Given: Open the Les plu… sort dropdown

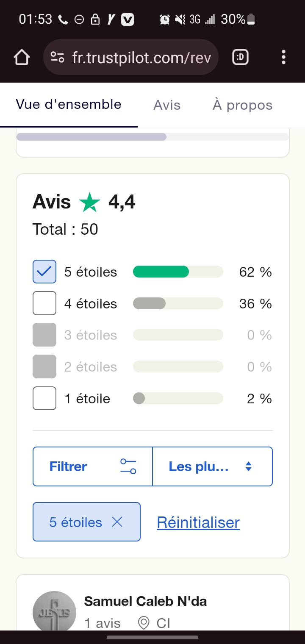Looking at the screenshot, I should (x=199, y=466).
